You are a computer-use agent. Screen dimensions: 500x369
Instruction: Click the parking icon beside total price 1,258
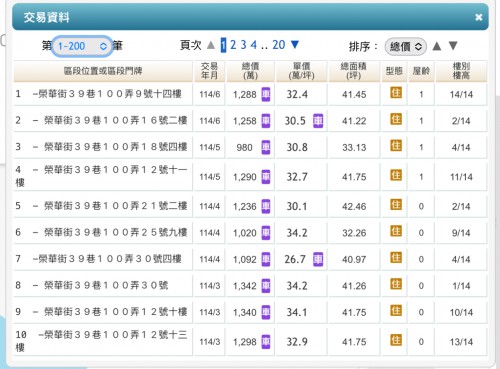[x=266, y=121]
